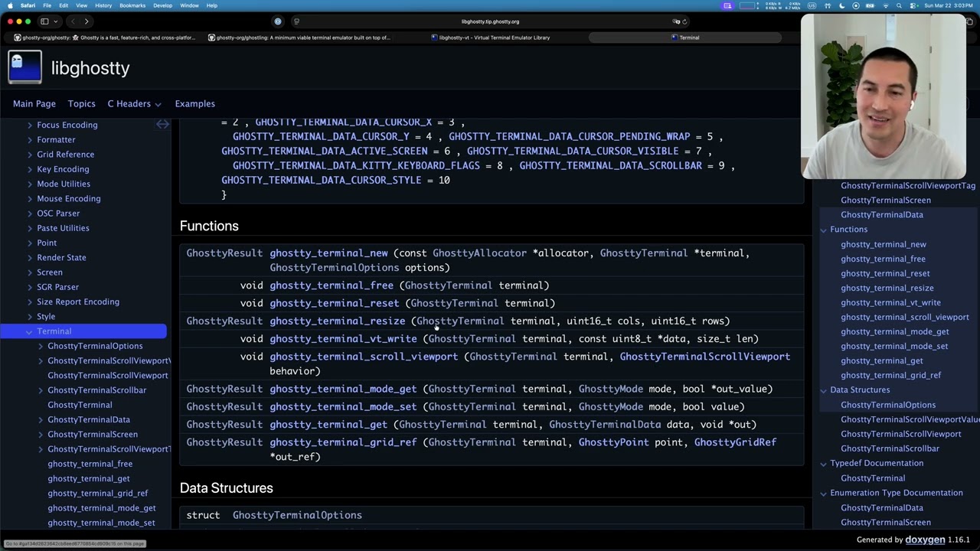This screenshot has width=980, height=551.
Task: Jump to GhosttyTerminalScrollbar in right outline
Action: pos(890,448)
